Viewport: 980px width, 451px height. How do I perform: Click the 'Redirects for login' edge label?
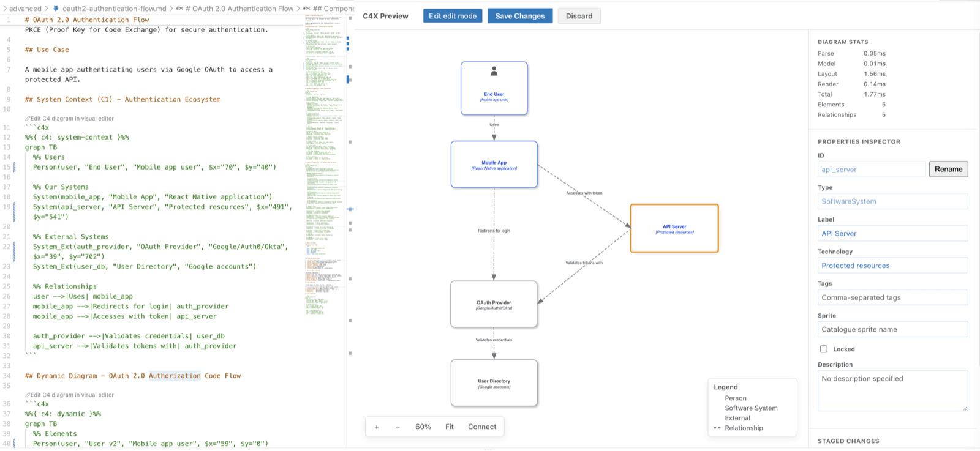[494, 231]
